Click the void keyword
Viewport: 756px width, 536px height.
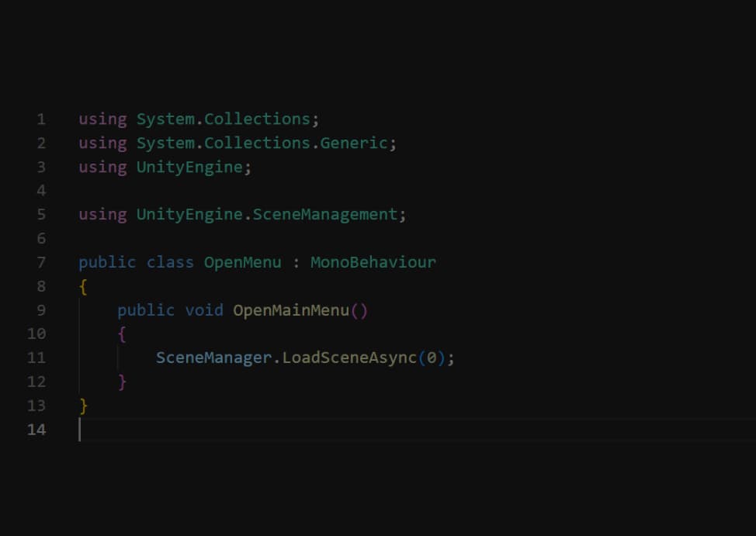tap(203, 310)
